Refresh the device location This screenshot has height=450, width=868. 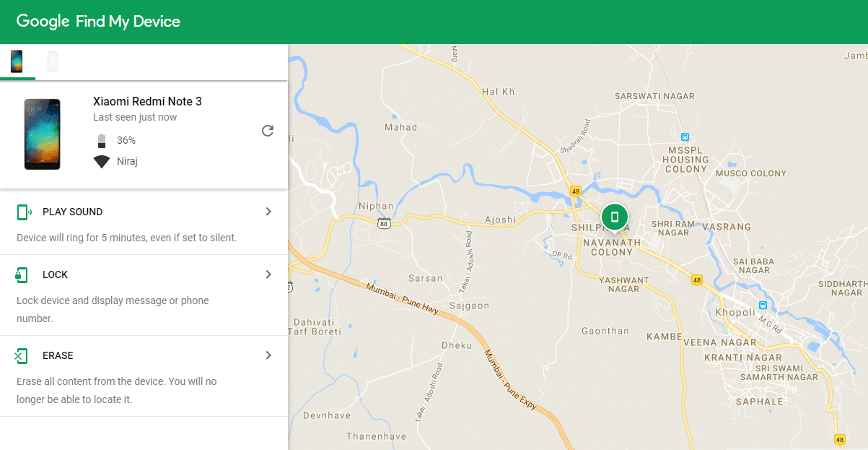coord(268,131)
